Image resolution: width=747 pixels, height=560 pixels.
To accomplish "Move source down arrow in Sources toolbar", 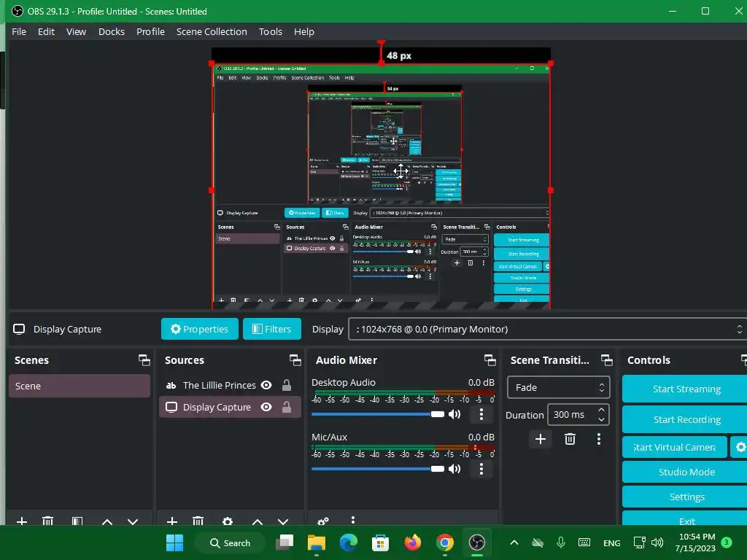I will tap(283, 521).
